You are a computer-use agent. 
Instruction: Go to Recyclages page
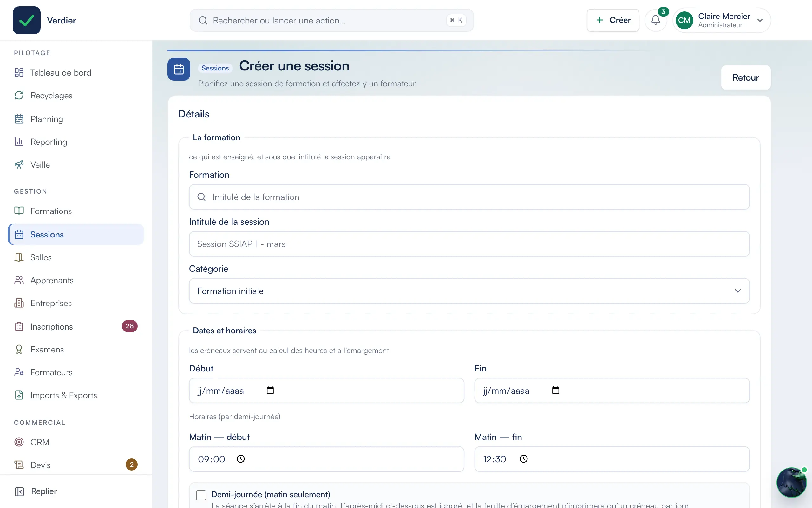pos(76,96)
